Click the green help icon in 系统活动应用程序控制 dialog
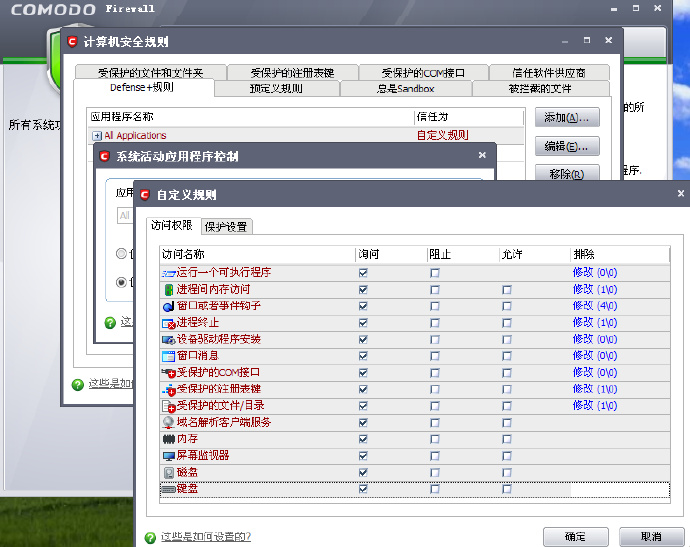690x547 pixels. (x=110, y=323)
